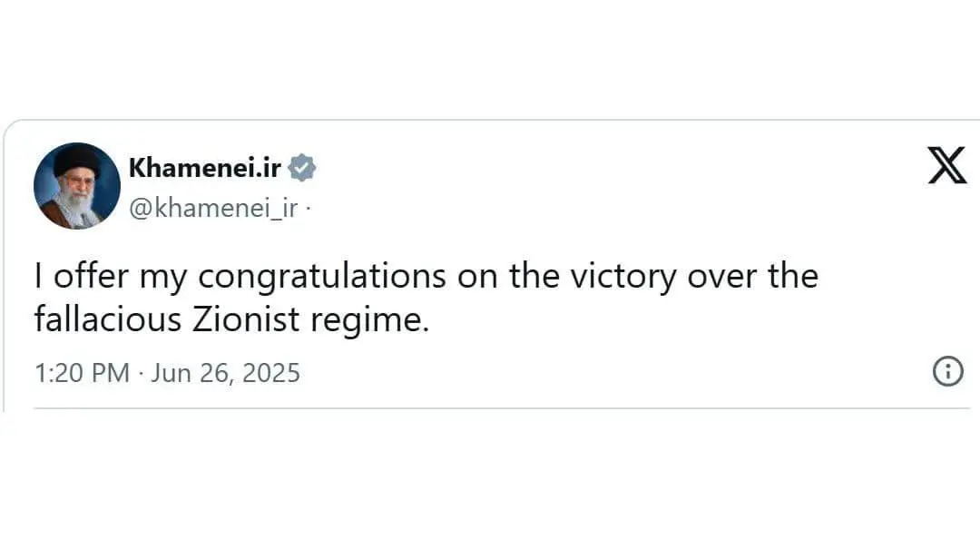This screenshot has width=980, height=549.
Task: Click the blue verified checkmark badge
Action: 302,168
